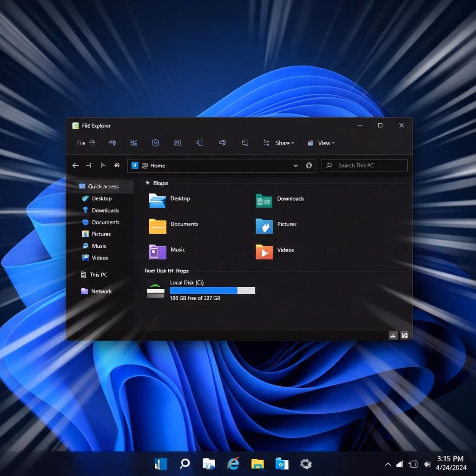Select Network in the sidebar

[x=100, y=291]
